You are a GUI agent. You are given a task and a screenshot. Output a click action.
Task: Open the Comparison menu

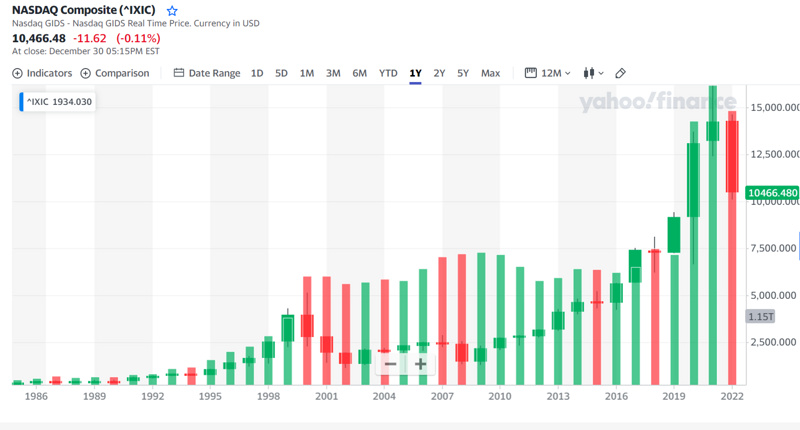(x=114, y=73)
